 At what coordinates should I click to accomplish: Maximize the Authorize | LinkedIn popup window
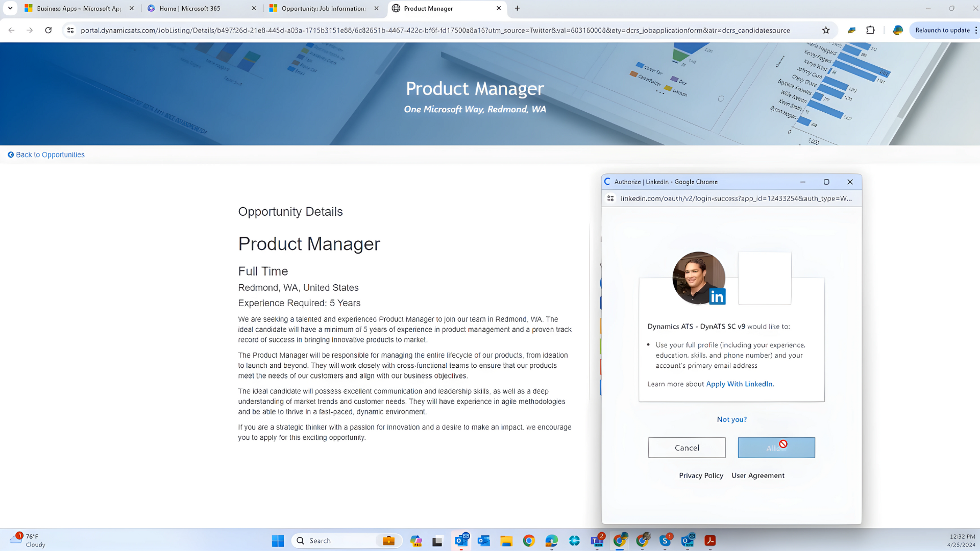(826, 182)
